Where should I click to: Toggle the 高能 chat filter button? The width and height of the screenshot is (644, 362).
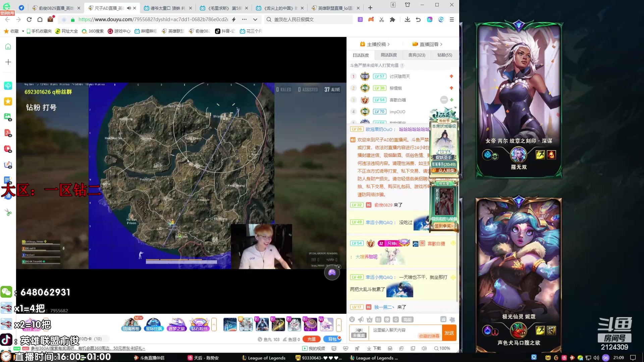point(408,319)
